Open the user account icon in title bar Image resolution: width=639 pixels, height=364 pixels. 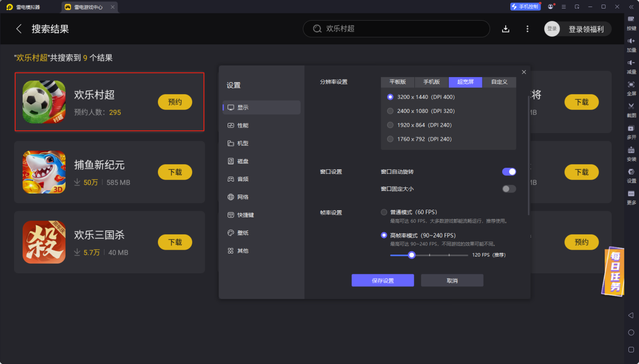point(550,7)
